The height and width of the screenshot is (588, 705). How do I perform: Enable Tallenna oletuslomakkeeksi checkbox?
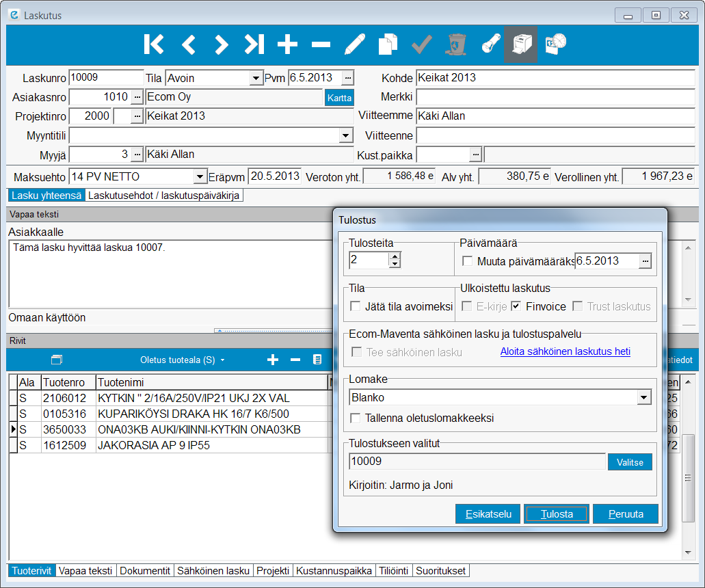pos(355,418)
